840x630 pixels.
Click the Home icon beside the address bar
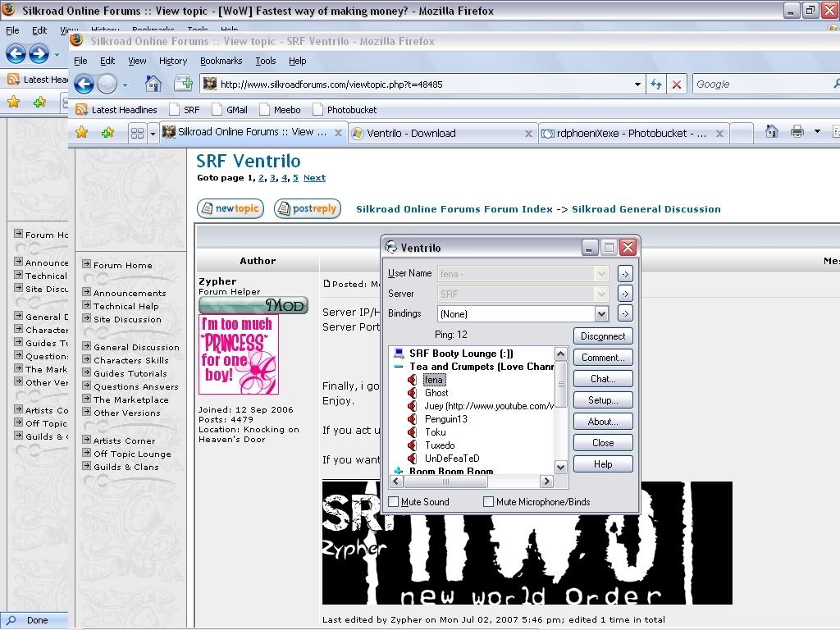click(x=153, y=84)
